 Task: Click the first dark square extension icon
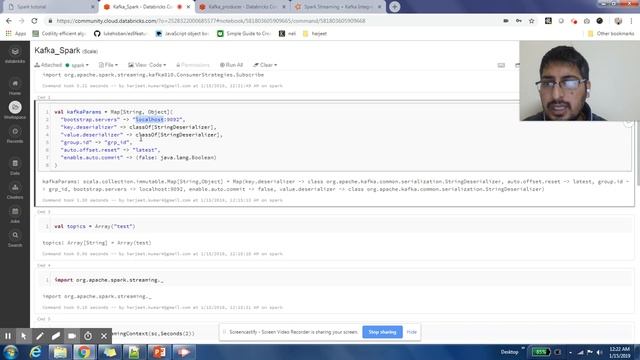[x=548, y=21]
